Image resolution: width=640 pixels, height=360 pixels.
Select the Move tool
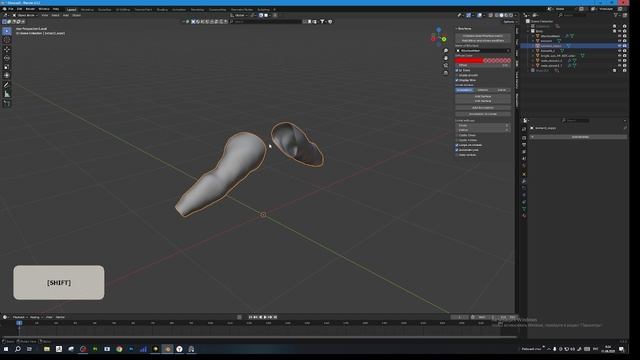pyautogui.click(x=7, y=49)
